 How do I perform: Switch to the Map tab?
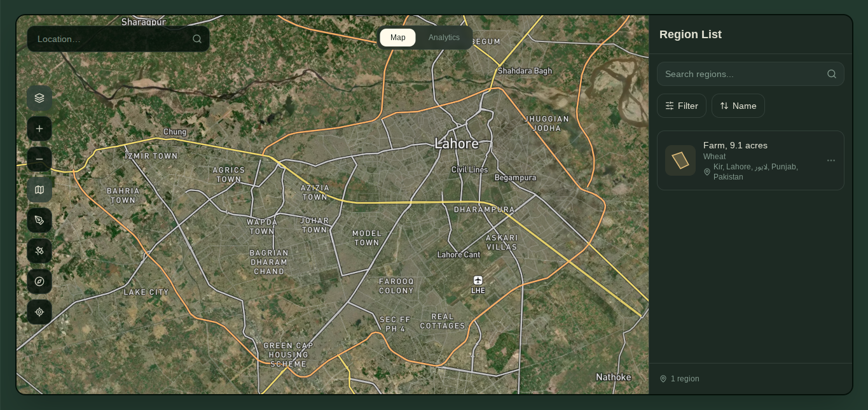(398, 38)
